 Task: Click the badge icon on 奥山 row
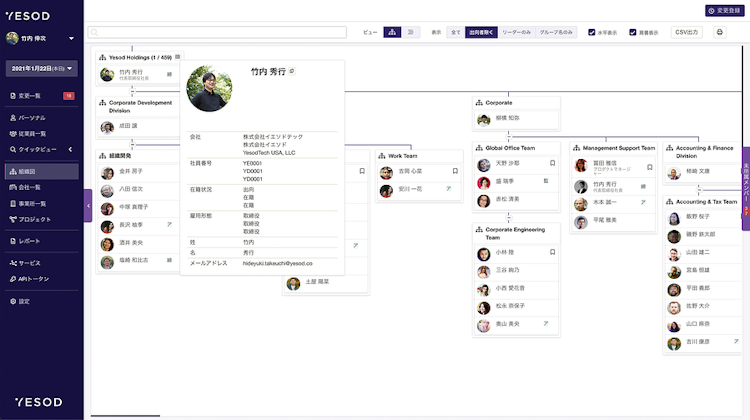pyautogui.click(x=546, y=324)
